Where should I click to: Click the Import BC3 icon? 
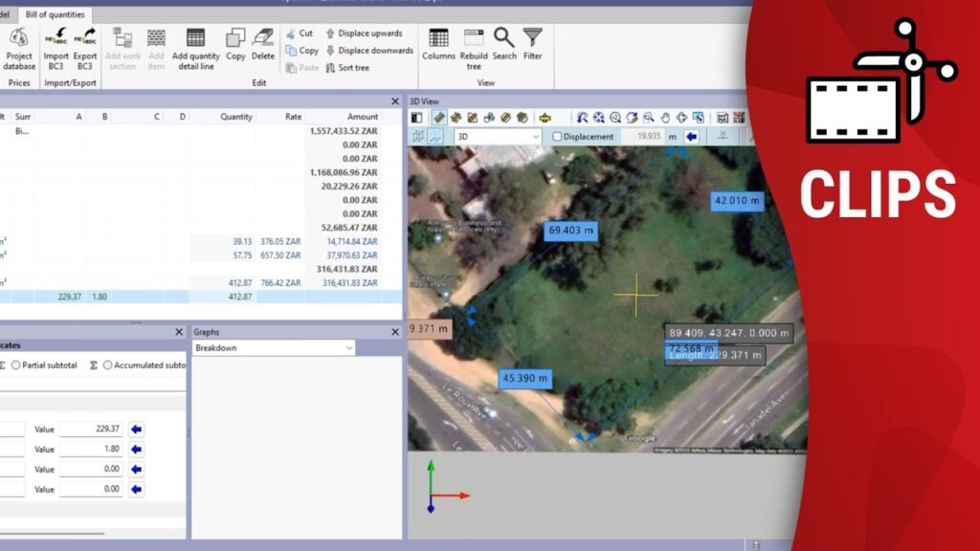(56, 46)
